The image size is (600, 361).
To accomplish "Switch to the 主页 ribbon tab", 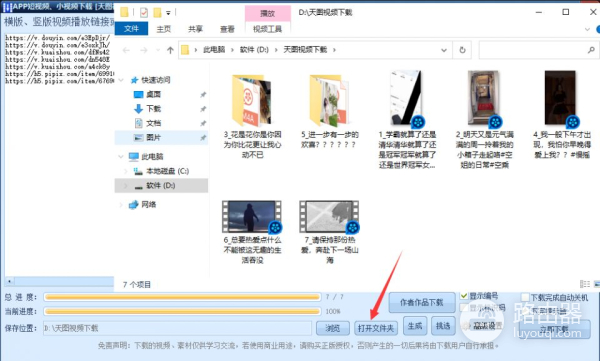I will coord(164,29).
